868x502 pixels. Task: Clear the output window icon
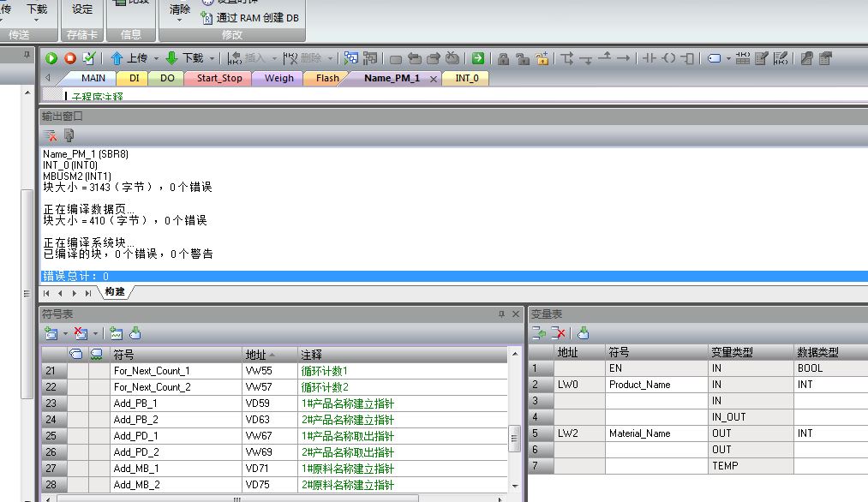tap(51, 135)
